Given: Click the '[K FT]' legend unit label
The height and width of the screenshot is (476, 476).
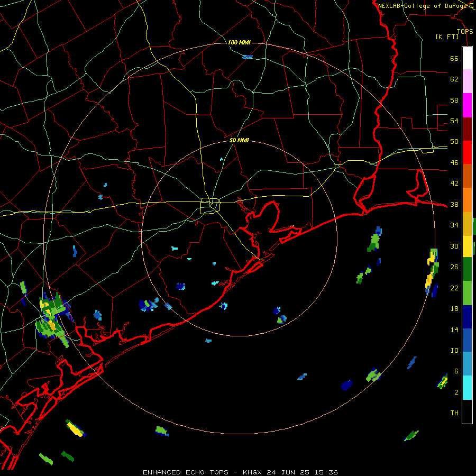Looking at the screenshot, I should 447,36.
